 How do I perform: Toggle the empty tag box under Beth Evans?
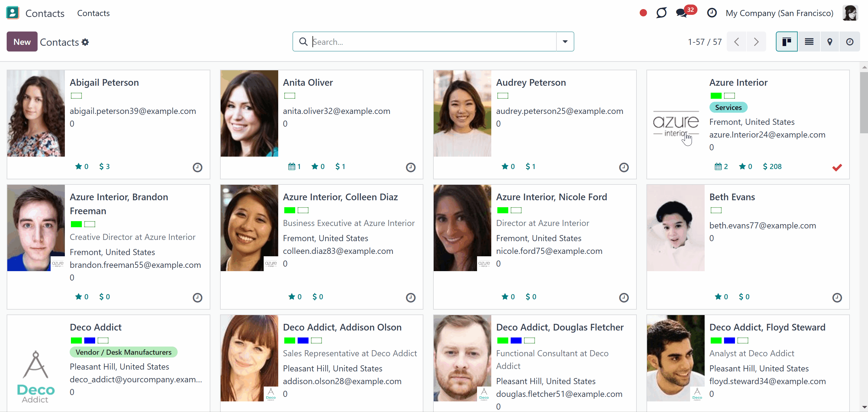(x=716, y=211)
